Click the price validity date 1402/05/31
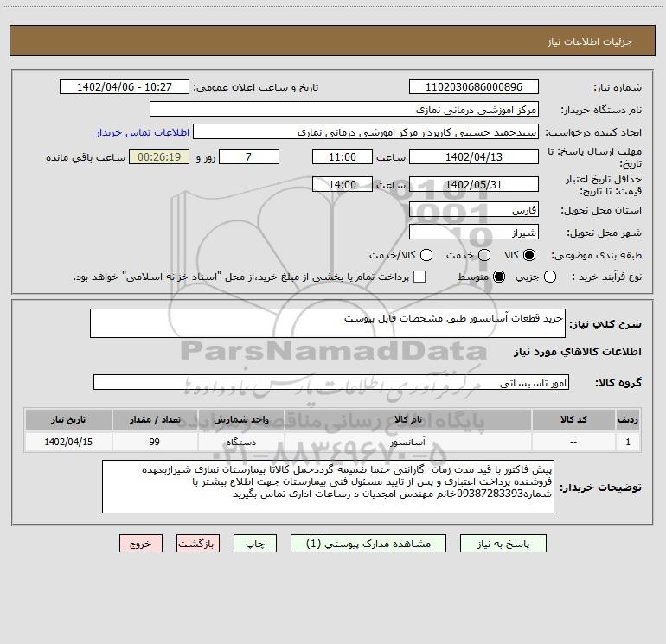This screenshot has width=666, height=644. pyautogui.click(x=474, y=184)
